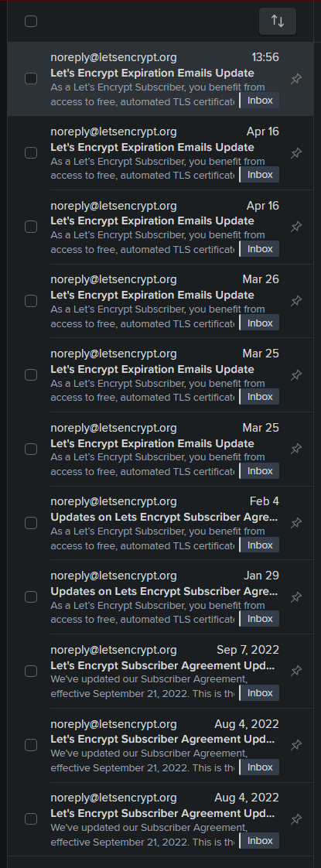Pin the first Apr 16 email

tap(296, 152)
